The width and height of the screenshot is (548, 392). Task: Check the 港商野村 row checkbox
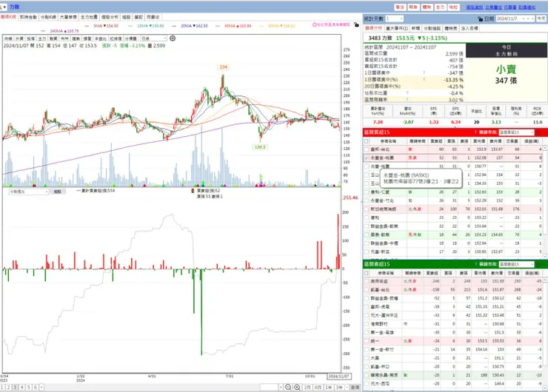(x=367, y=324)
